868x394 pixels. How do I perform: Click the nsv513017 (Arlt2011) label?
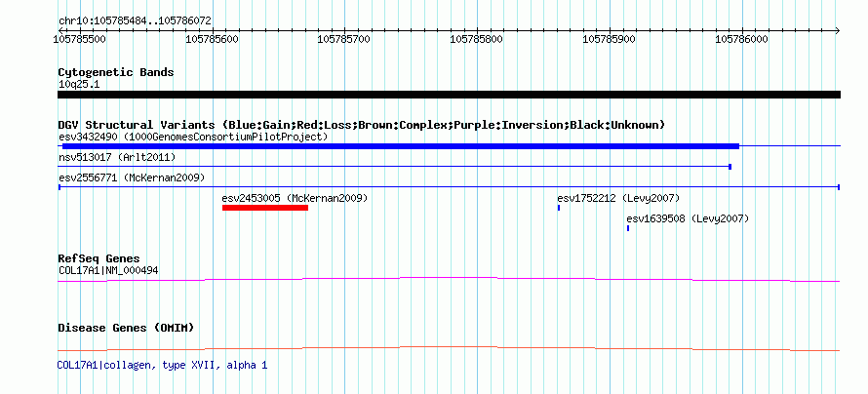click(x=117, y=157)
